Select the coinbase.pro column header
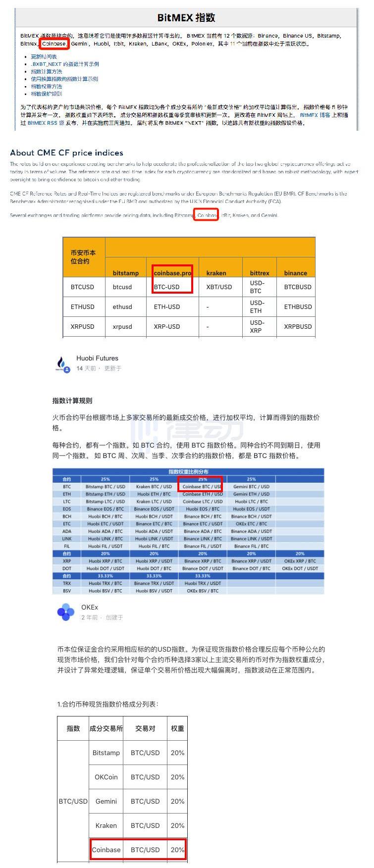The width and height of the screenshot is (374, 868). coord(172,273)
